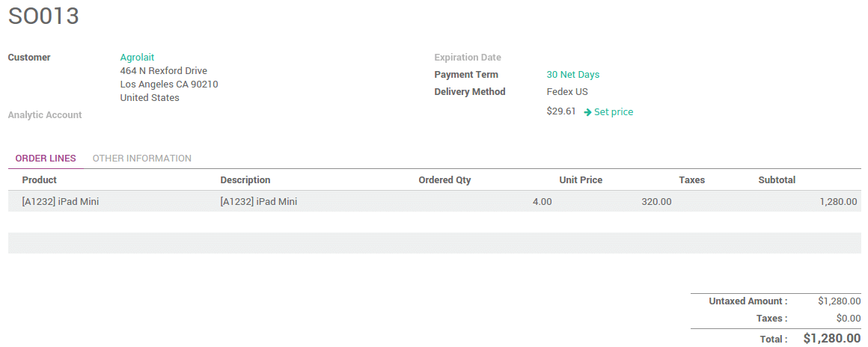Click the $29.61 delivery price
This screenshot has width=868, height=347.
pos(561,111)
